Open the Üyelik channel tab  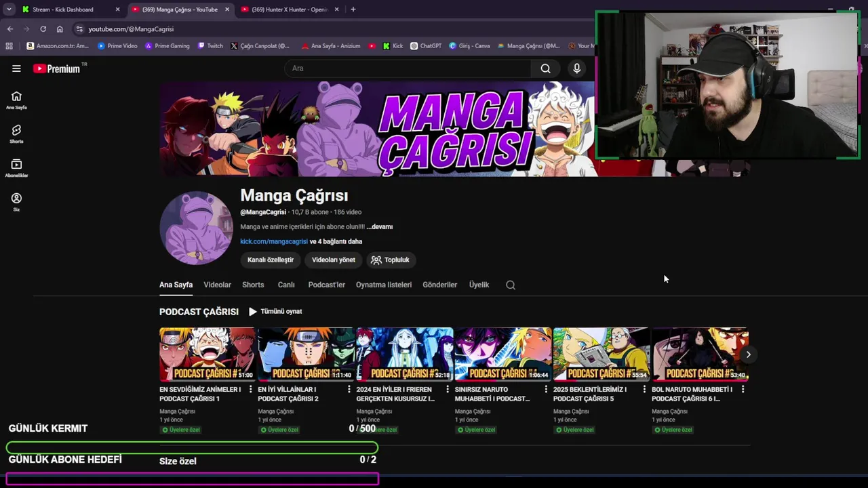[479, 285]
